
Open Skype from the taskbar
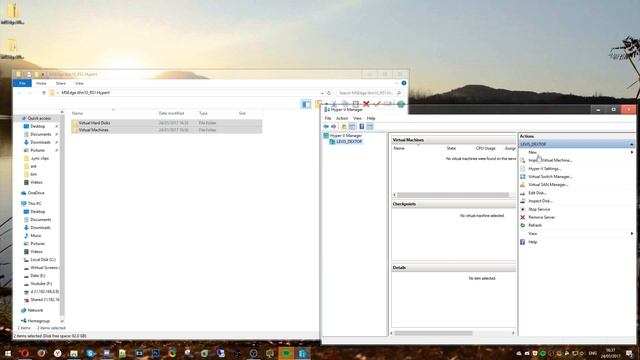pyautogui.click(x=90, y=353)
